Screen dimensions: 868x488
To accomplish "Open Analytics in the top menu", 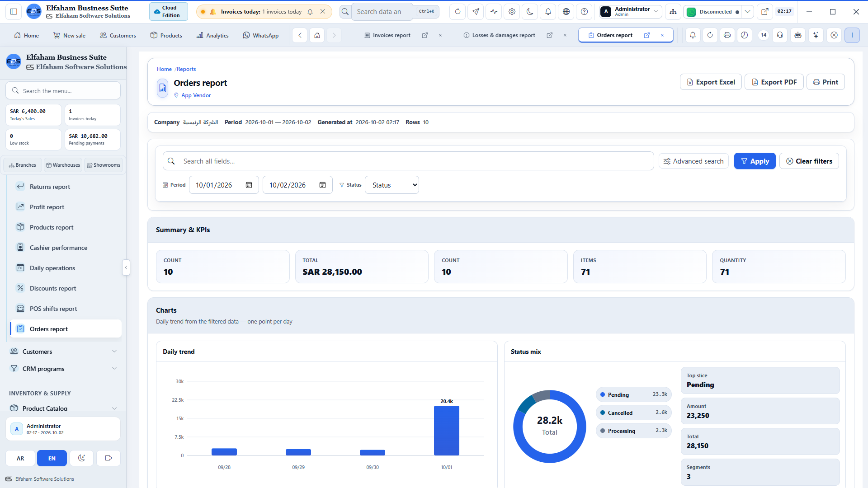I will click(212, 35).
